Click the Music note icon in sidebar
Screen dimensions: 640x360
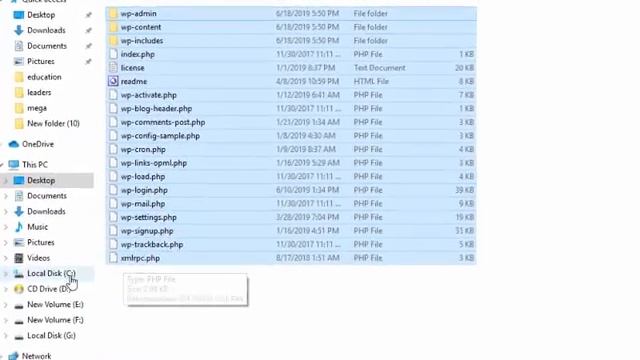(x=19, y=227)
